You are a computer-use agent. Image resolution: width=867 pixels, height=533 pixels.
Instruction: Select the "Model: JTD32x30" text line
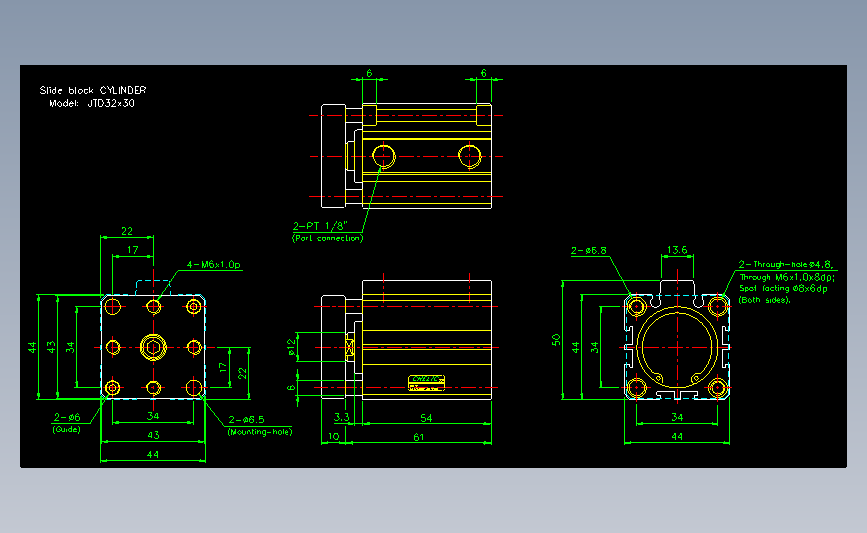(92, 103)
